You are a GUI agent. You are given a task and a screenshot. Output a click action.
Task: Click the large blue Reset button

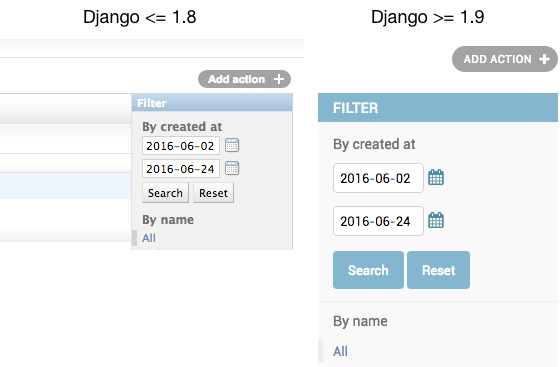coord(438,270)
